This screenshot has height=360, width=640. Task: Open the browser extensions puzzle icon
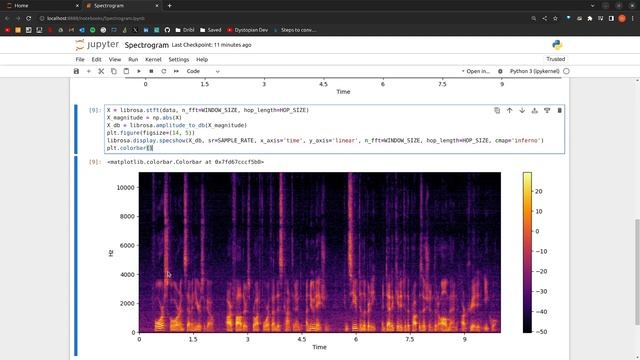point(590,18)
